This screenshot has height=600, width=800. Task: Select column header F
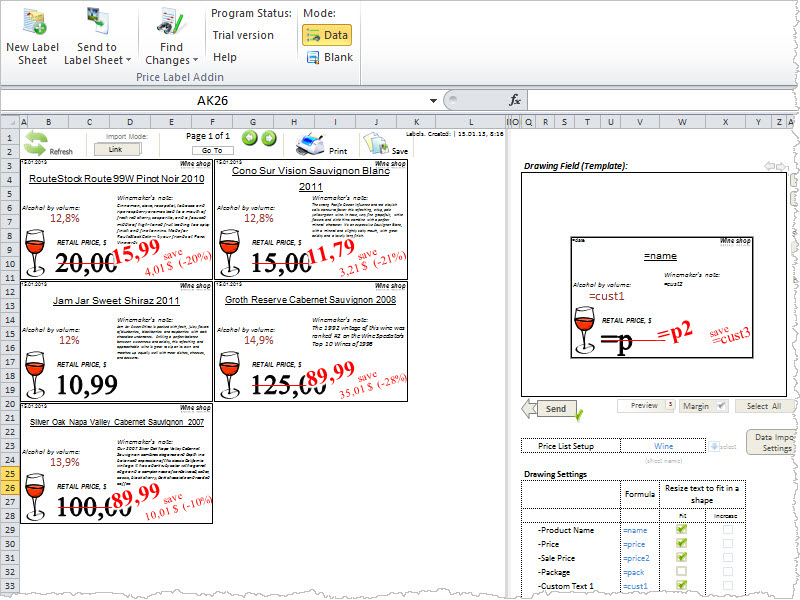coord(212,122)
